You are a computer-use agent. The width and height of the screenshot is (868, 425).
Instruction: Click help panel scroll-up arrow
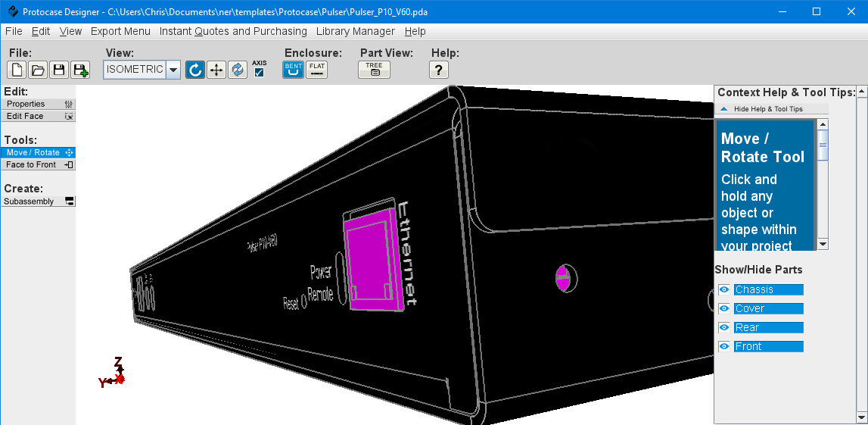pyautogui.click(x=823, y=125)
